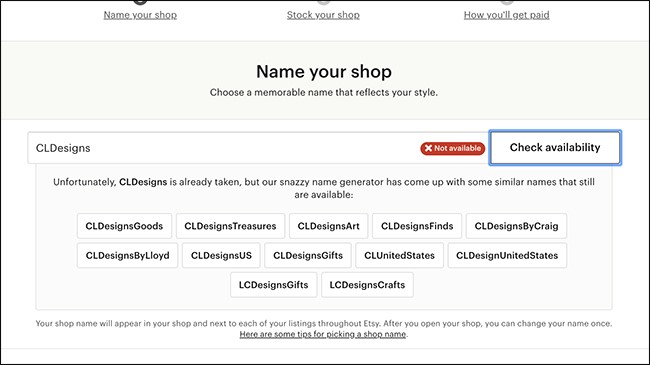This screenshot has width=650, height=365.
Task: Select the CLDesignsByCraig suggestion
Action: pyautogui.click(x=516, y=226)
